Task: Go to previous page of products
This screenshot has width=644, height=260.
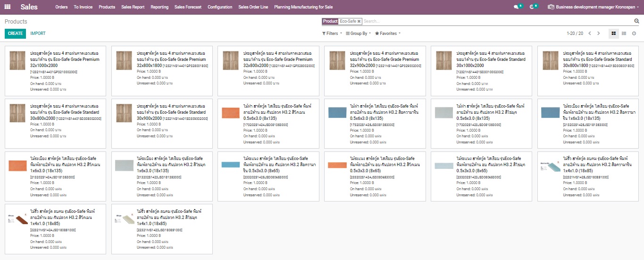Action: (590, 34)
